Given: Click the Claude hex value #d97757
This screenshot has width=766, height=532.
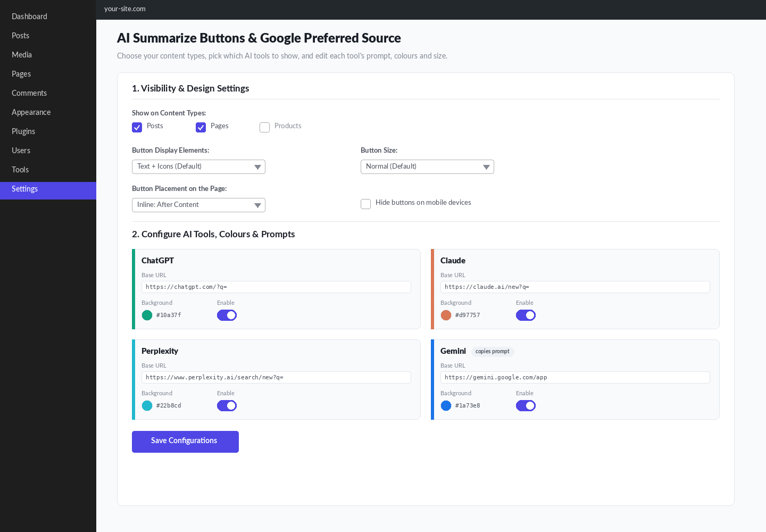Looking at the screenshot, I should tap(468, 315).
